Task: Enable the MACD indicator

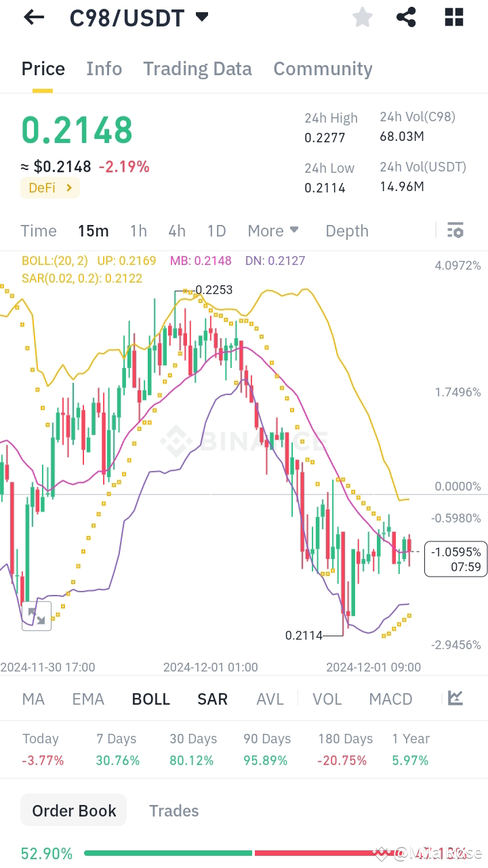Action: 390,698
